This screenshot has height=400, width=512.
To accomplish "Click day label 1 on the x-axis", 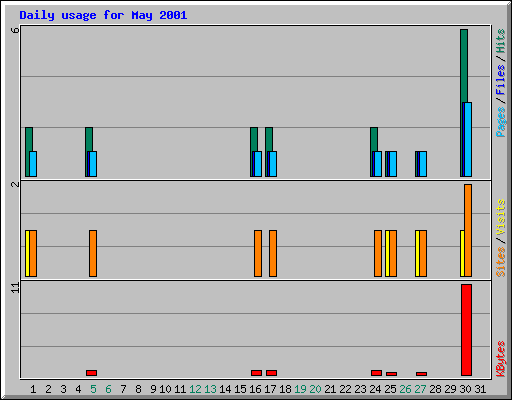I will (x=33, y=389).
